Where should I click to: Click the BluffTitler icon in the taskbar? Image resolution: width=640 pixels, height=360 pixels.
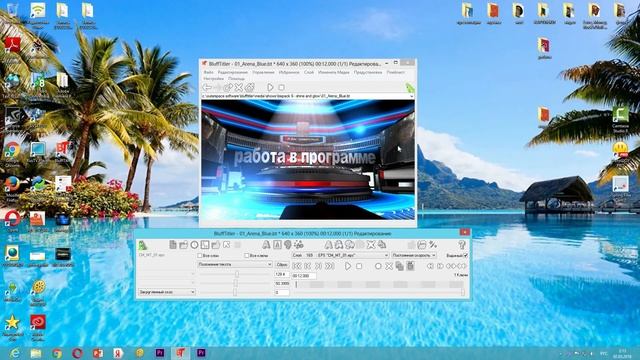tap(180, 353)
